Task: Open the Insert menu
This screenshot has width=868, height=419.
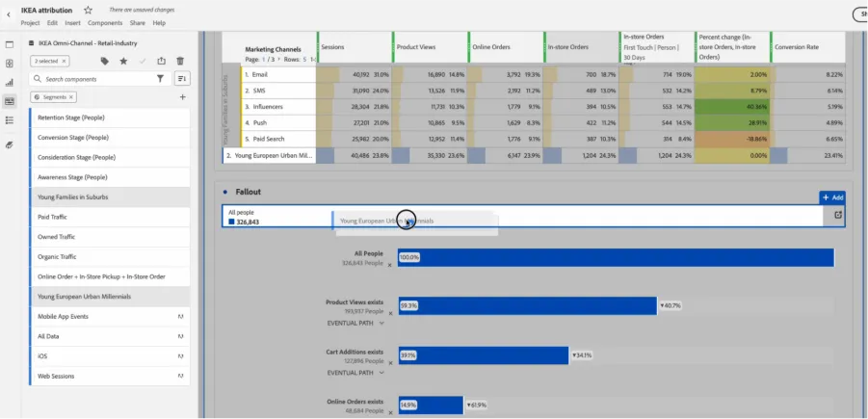Action: tap(72, 23)
